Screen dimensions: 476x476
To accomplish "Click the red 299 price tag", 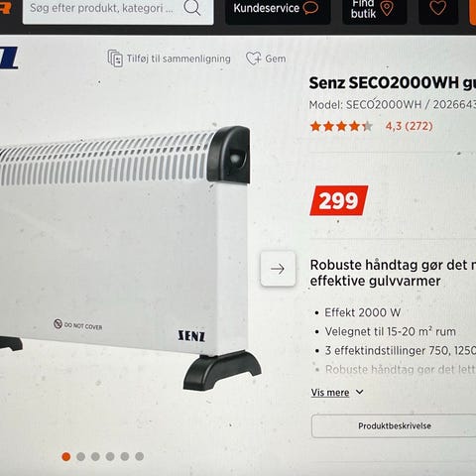I will (338, 200).
